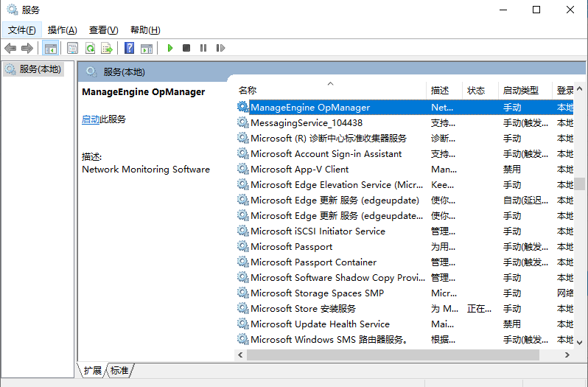Click gear icon beside Microsoft App-V Client
The height and width of the screenshot is (387, 588).
242,169
